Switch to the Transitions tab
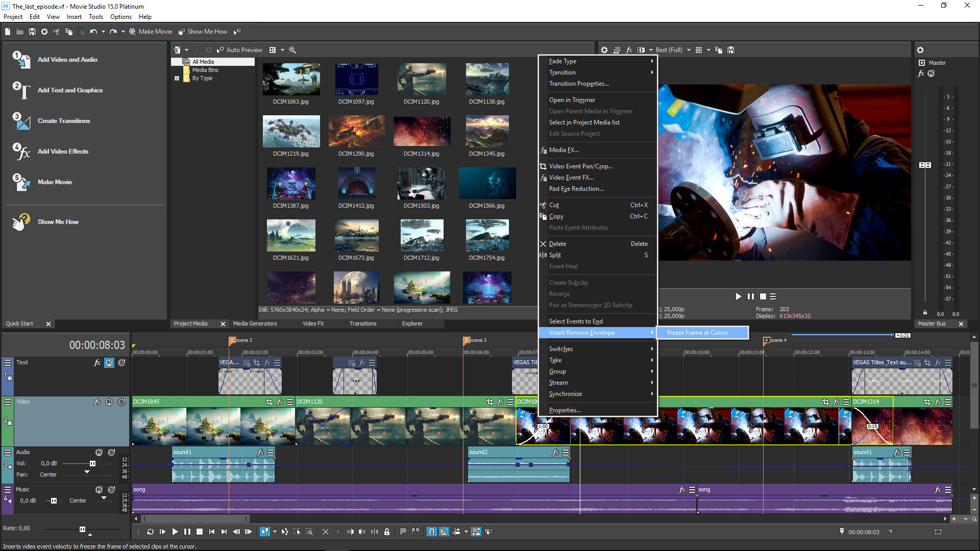Viewport: 980px width, 551px height. point(362,323)
